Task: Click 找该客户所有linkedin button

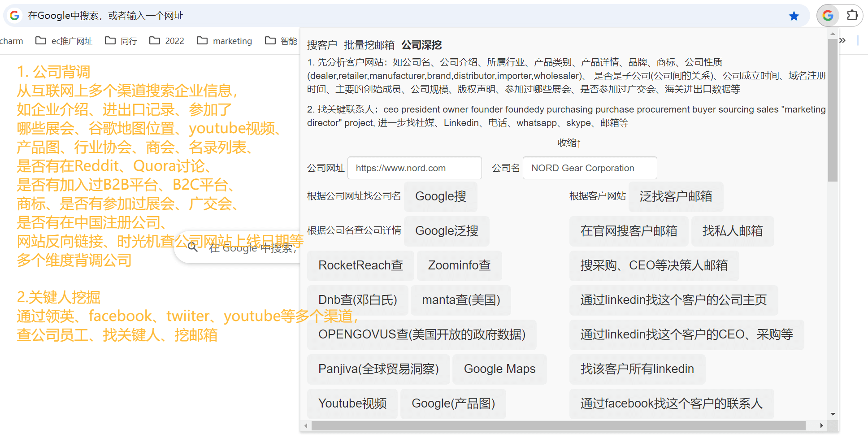Action: (x=637, y=369)
